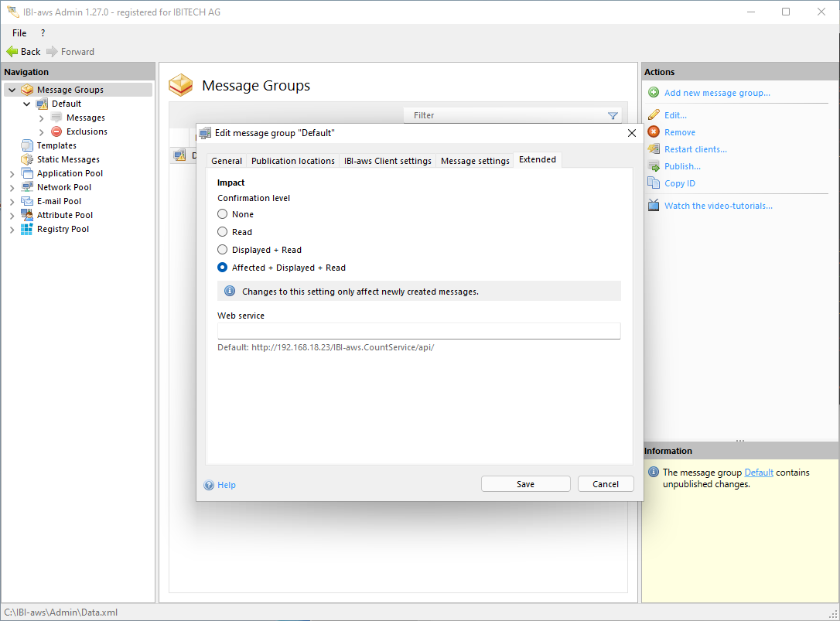
Task: Click the Web service input field
Action: coord(418,331)
